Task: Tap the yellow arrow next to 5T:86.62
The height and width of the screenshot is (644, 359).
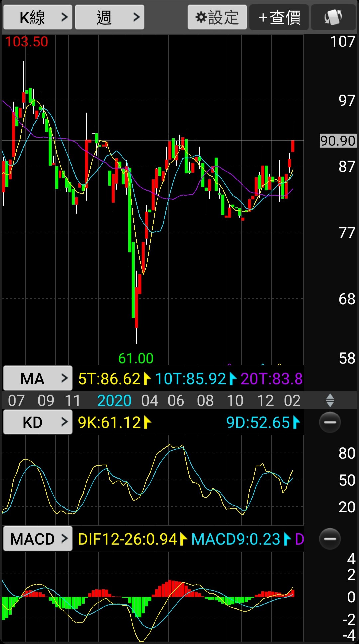Action: pos(147,379)
